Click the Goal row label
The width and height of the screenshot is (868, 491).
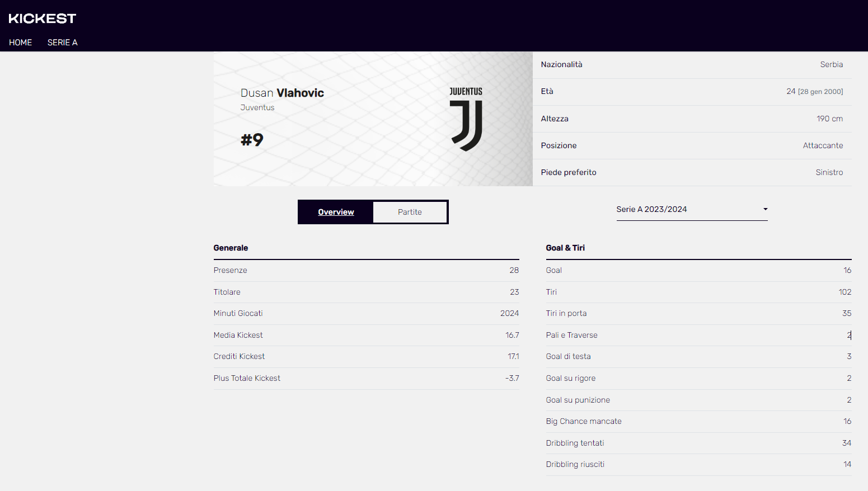(553, 270)
